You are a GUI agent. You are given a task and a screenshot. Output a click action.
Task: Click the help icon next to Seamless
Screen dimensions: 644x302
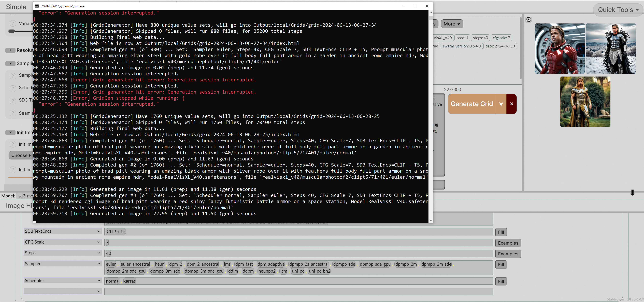[x=13, y=113]
